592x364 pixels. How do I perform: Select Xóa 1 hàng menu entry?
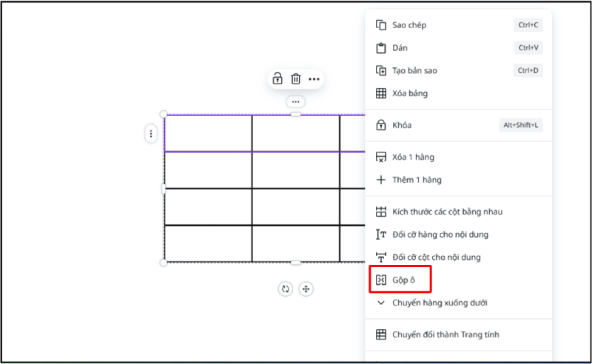(x=413, y=157)
